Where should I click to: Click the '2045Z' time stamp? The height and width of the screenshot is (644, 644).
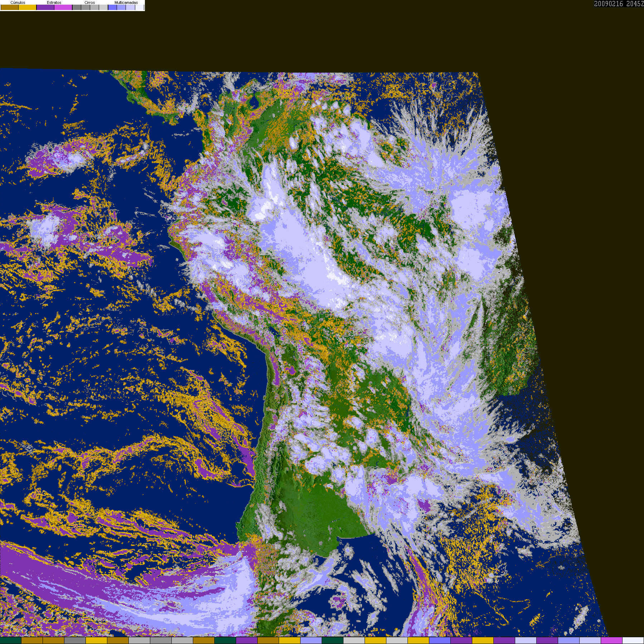pos(635,4)
